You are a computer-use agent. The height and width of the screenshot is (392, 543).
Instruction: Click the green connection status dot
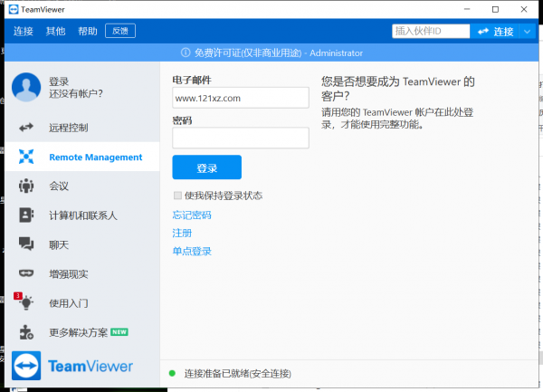point(172,373)
